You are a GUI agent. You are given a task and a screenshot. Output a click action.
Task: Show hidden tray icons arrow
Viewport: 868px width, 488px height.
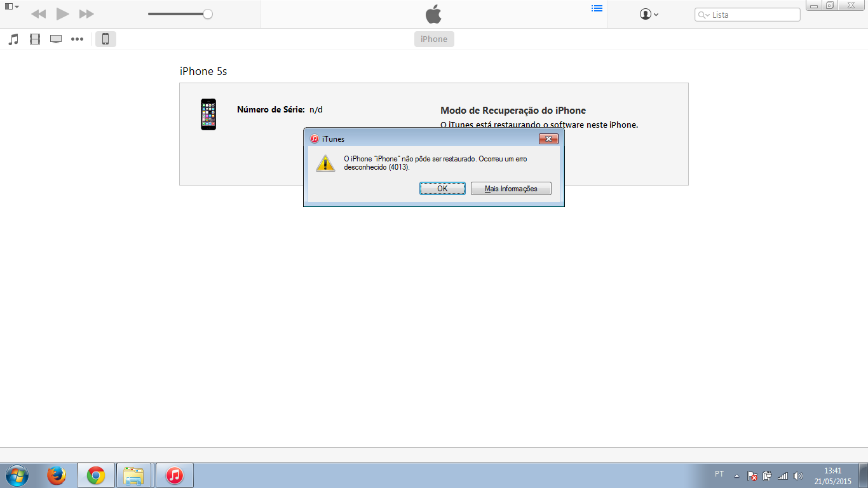coord(736,475)
